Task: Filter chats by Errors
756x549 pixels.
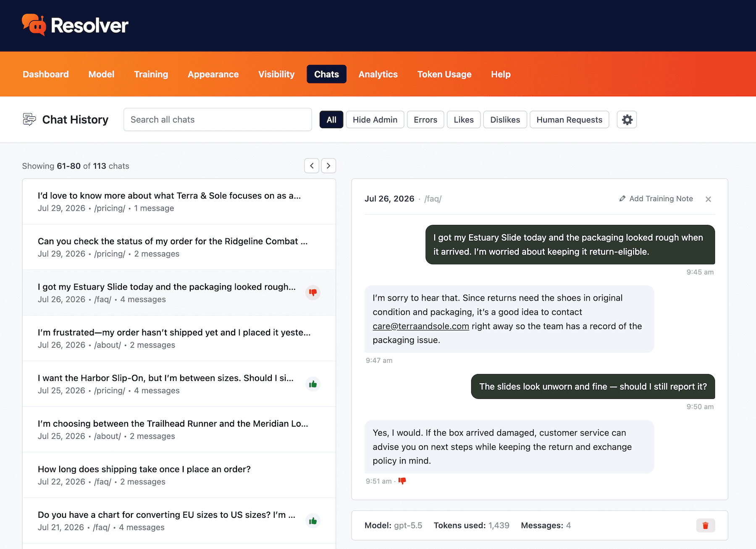Action: pos(425,120)
